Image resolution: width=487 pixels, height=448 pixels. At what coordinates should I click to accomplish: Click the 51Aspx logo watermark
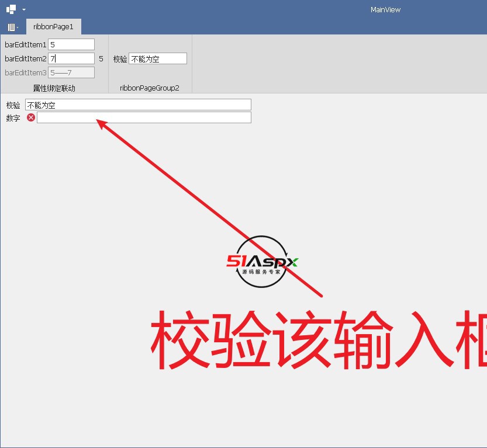(263, 262)
